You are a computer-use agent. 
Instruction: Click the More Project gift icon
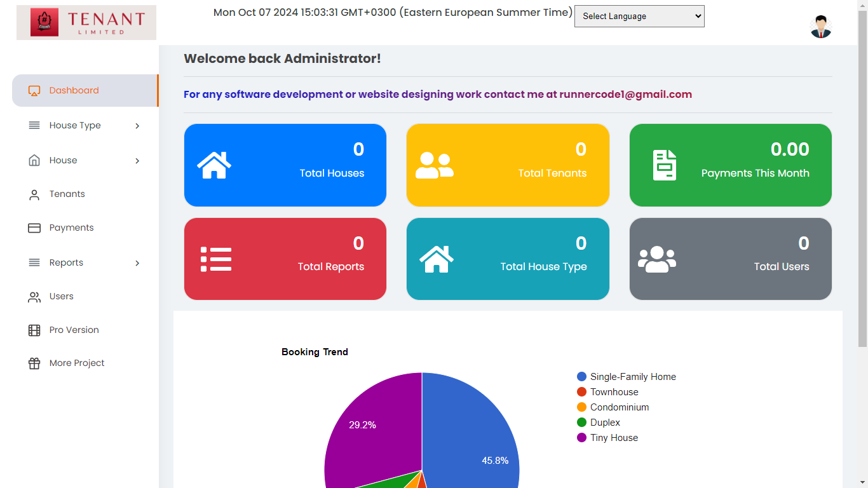tap(34, 363)
